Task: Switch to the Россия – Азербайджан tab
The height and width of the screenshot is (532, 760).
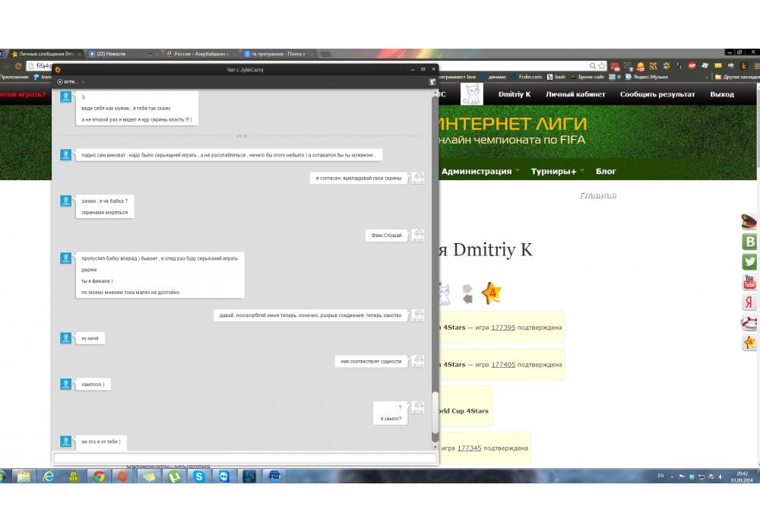Action: 198,54
